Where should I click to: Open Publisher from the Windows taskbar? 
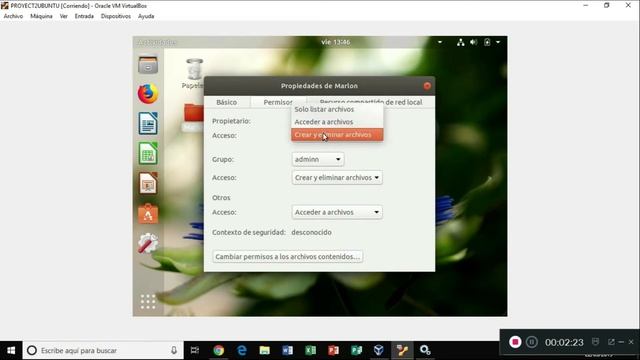point(356,350)
